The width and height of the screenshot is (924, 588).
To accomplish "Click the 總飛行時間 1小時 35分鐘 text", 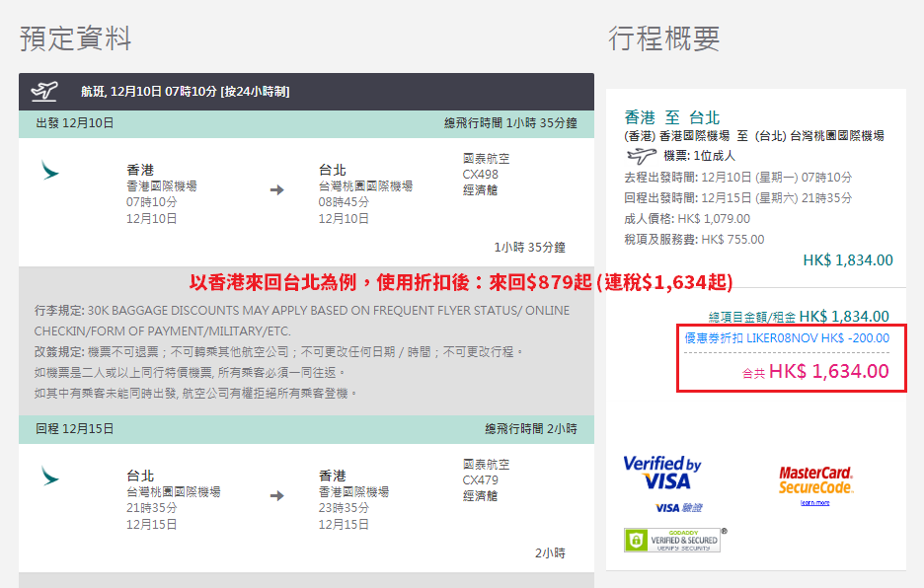I will click(x=510, y=123).
